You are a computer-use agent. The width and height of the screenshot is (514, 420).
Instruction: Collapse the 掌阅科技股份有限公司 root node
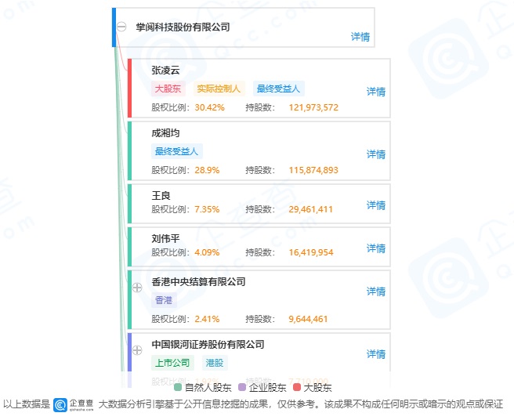pos(121,27)
